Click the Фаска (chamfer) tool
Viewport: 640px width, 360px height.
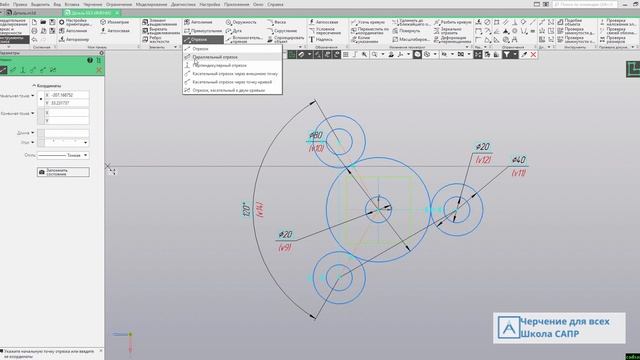[276, 22]
